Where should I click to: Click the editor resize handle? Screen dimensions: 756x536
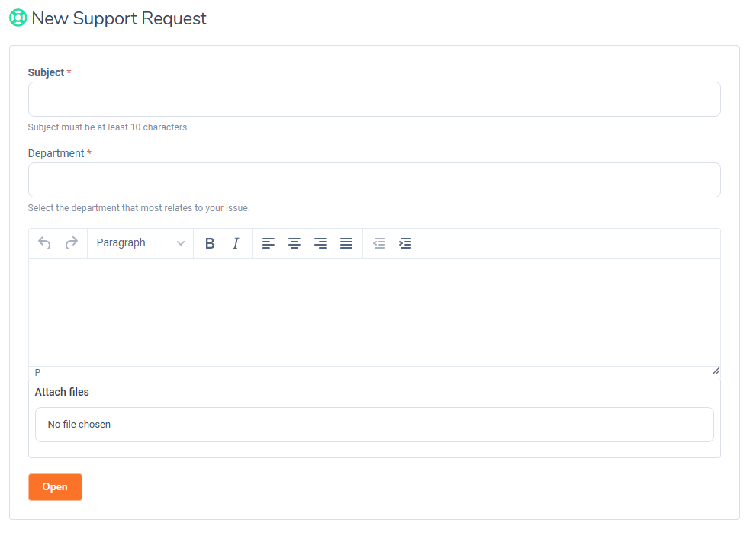tap(716, 371)
